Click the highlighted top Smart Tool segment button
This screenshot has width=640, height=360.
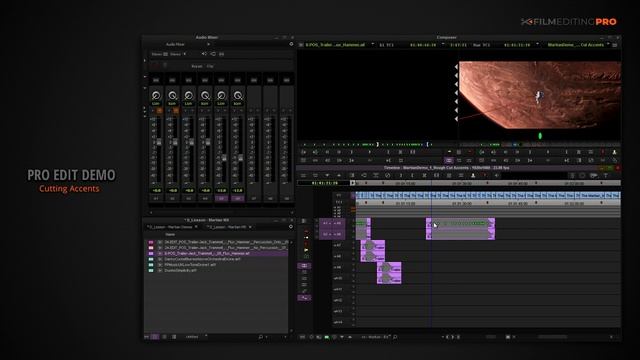(x=304, y=266)
